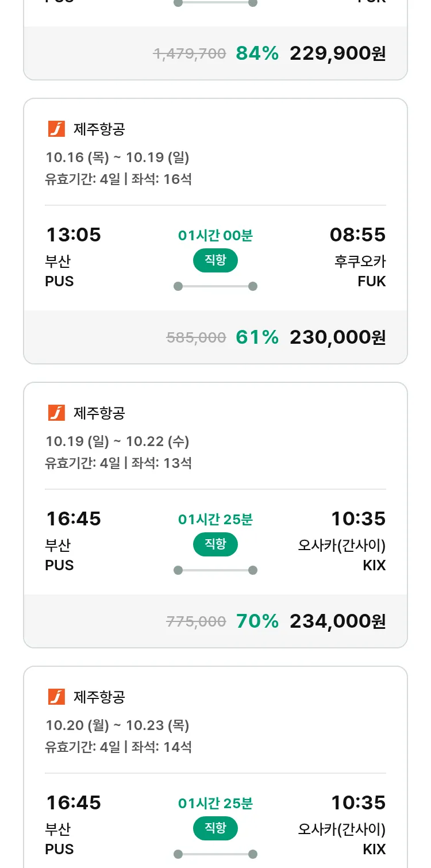Click the 84% discount label

257,53
